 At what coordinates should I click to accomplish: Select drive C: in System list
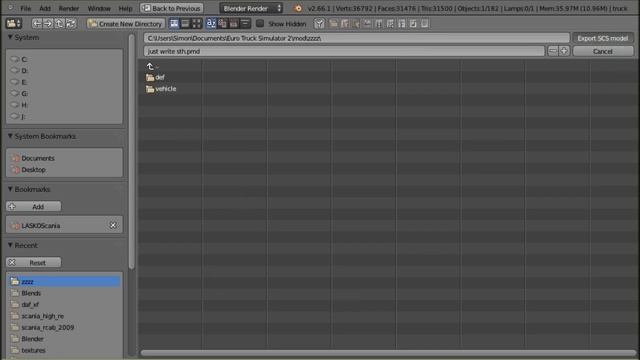pyautogui.click(x=64, y=59)
